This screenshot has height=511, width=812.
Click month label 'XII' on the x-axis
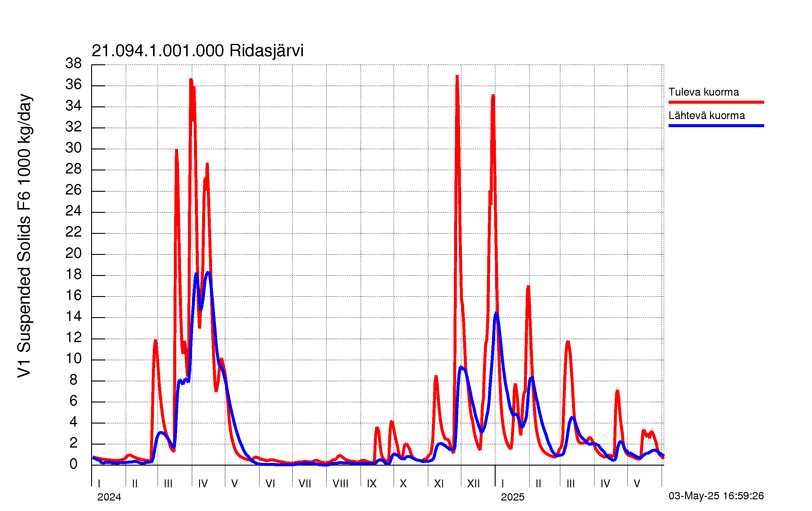(473, 484)
